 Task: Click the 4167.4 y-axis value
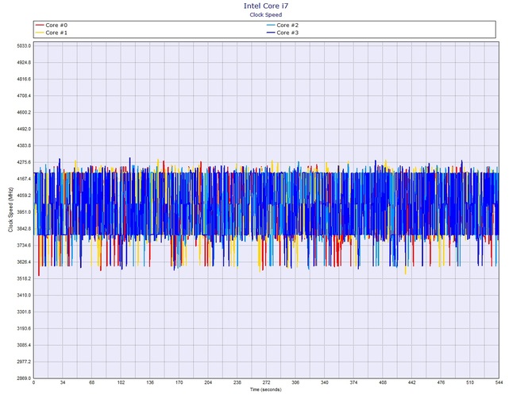[x=24, y=179]
